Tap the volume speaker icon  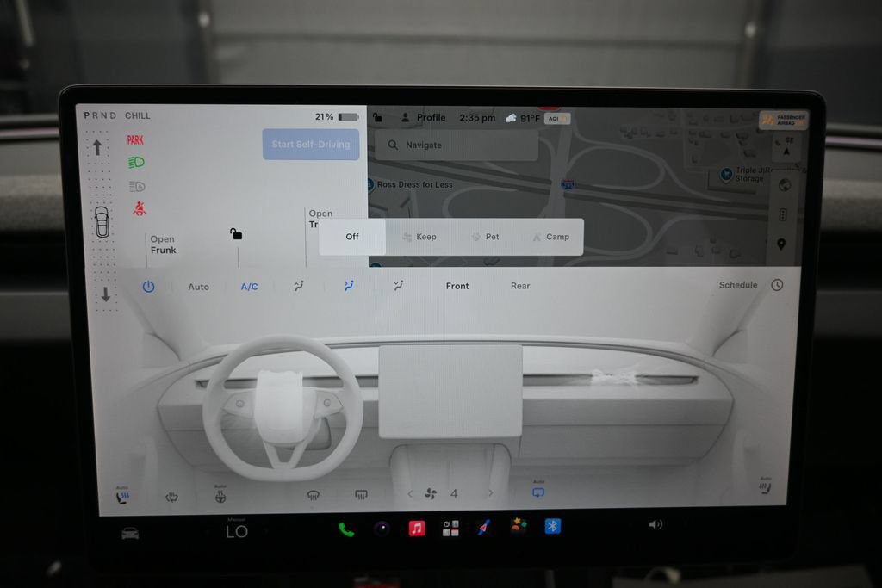pos(655,524)
